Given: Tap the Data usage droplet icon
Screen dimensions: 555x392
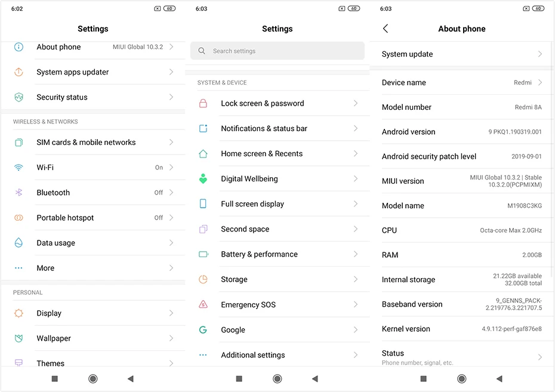Looking at the screenshot, I should tap(18, 243).
